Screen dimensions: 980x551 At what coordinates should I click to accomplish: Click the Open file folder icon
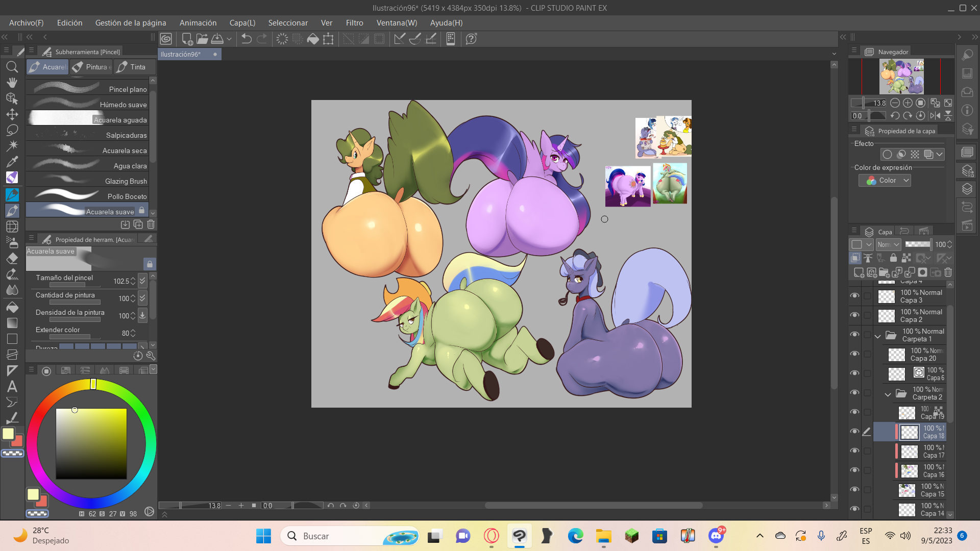tap(202, 39)
